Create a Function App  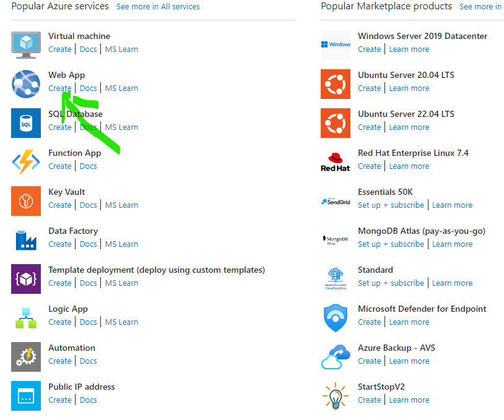coord(60,166)
